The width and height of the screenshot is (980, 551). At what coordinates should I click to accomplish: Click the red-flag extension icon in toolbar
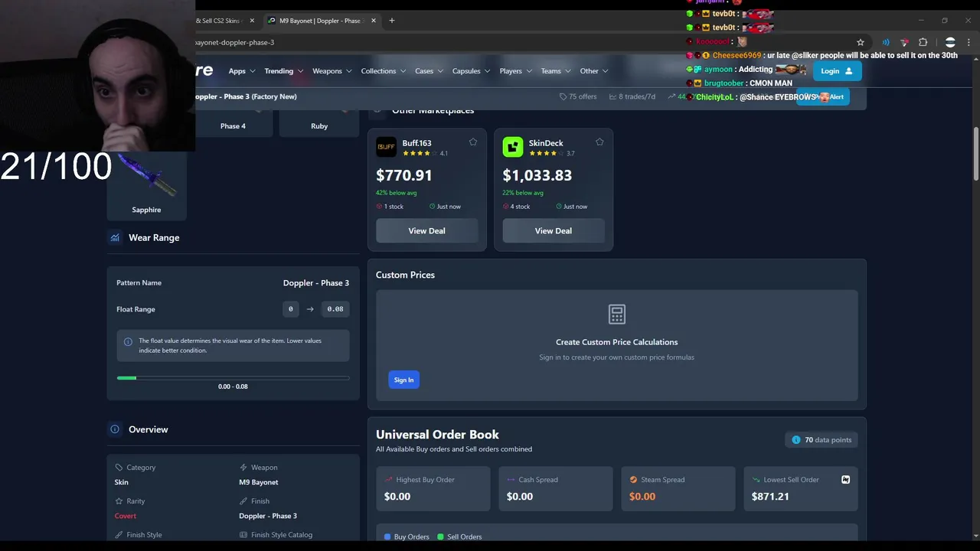click(904, 42)
